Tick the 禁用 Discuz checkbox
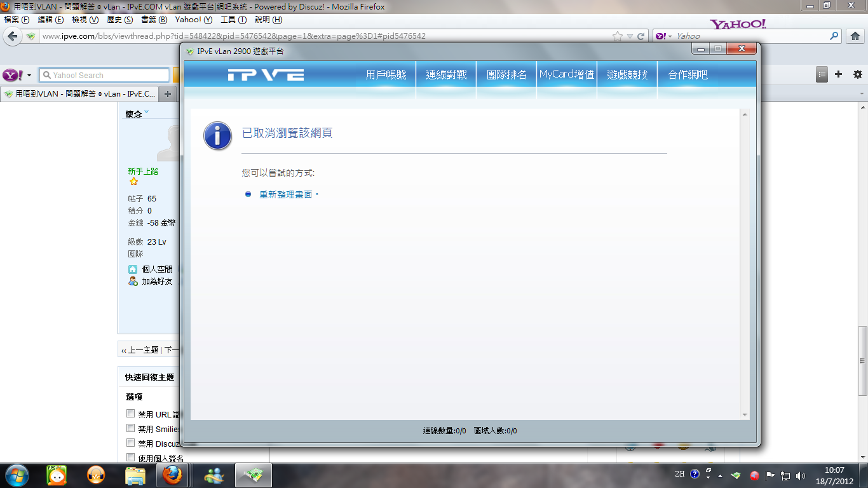 (x=131, y=443)
